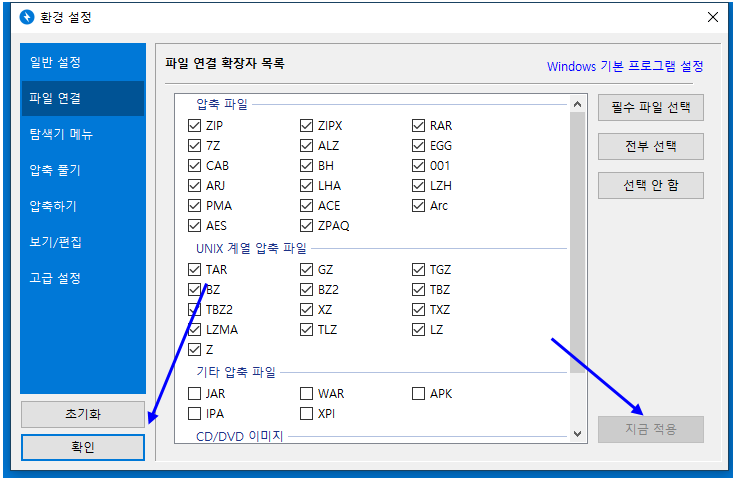Enable the APK extension
Image resolution: width=733 pixels, height=479 pixels.
(x=418, y=394)
